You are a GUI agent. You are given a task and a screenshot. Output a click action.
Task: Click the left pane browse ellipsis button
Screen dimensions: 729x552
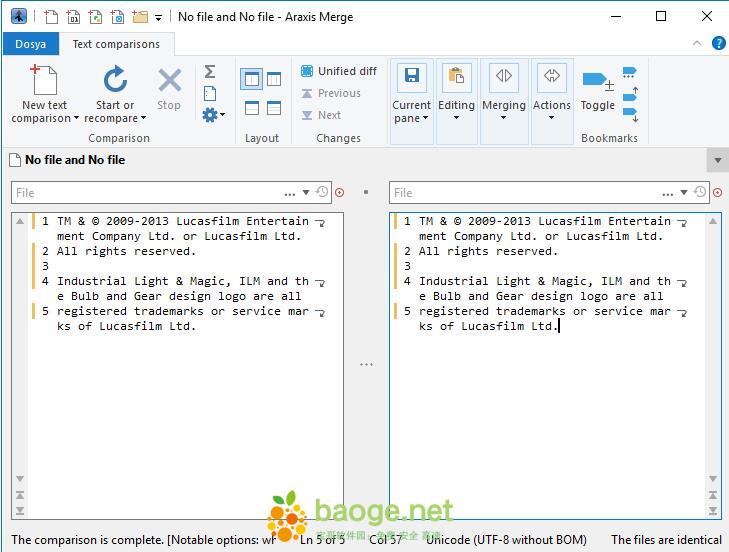[290, 193]
